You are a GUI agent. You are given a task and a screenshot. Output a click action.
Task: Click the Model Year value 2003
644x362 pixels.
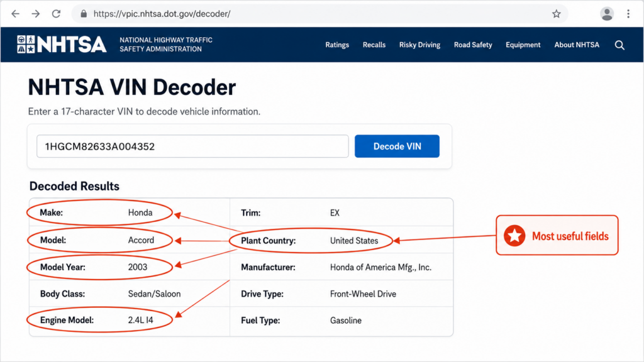tap(138, 267)
